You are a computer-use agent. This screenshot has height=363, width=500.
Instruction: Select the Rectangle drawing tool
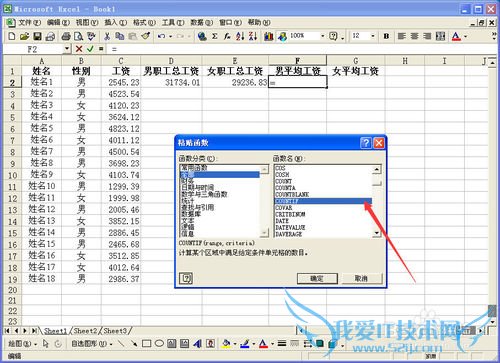pos(146,343)
